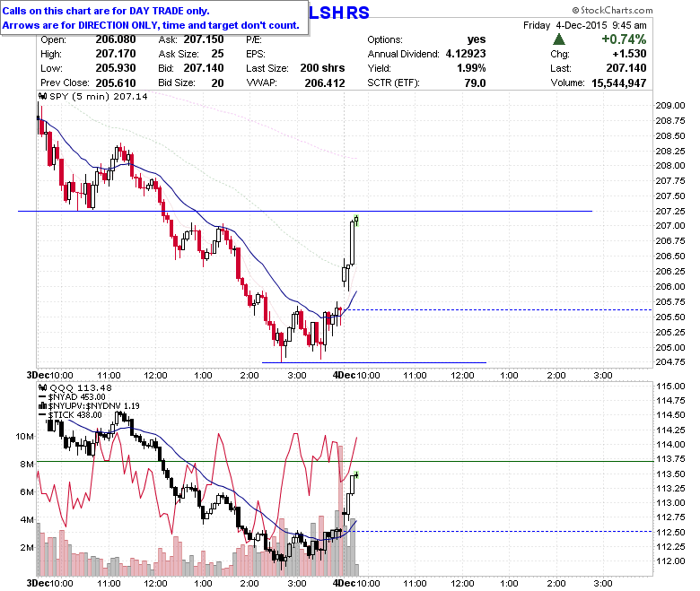Click the 4Dec date label under SPY chart
700x591 pixels.
click(x=344, y=375)
